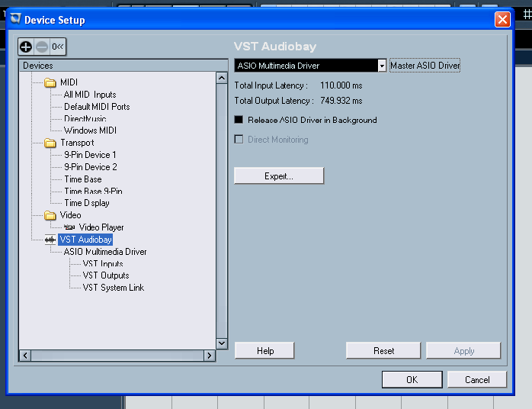Image resolution: width=532 pixels, height=409 pixels.
Task: Toggle the Direct Monitoring checkbox
Action: pos(239,140)
